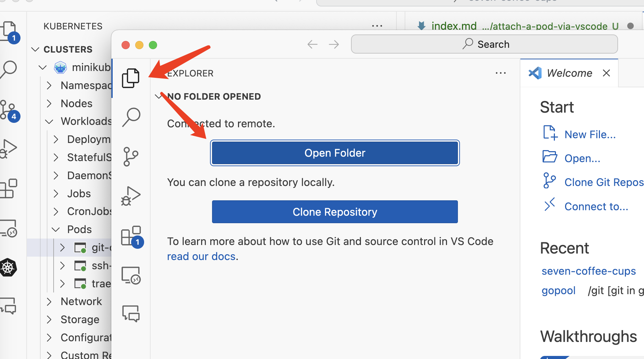644x359 pixels.
Task: Open Run and Debug in front window
Action: [131, 196]
